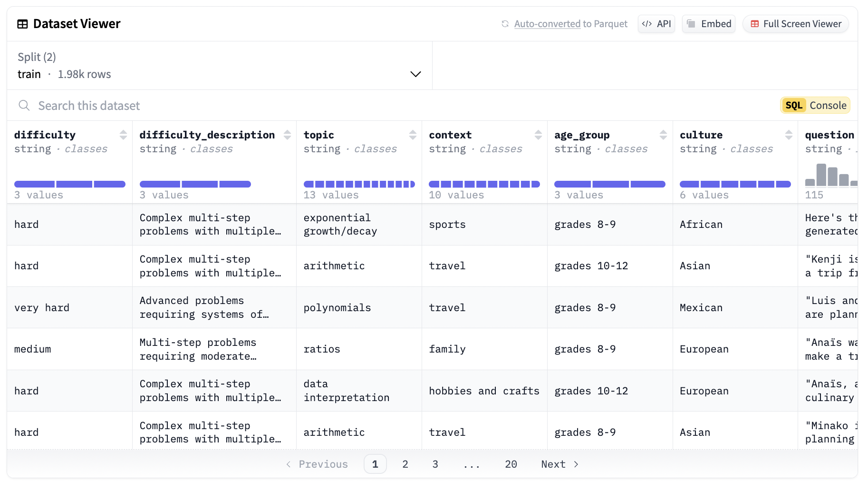Image resolution: width=868 pixels, height=491 pixels.
Task: Switch to page 2 of results
Action: tap(405, 464)
